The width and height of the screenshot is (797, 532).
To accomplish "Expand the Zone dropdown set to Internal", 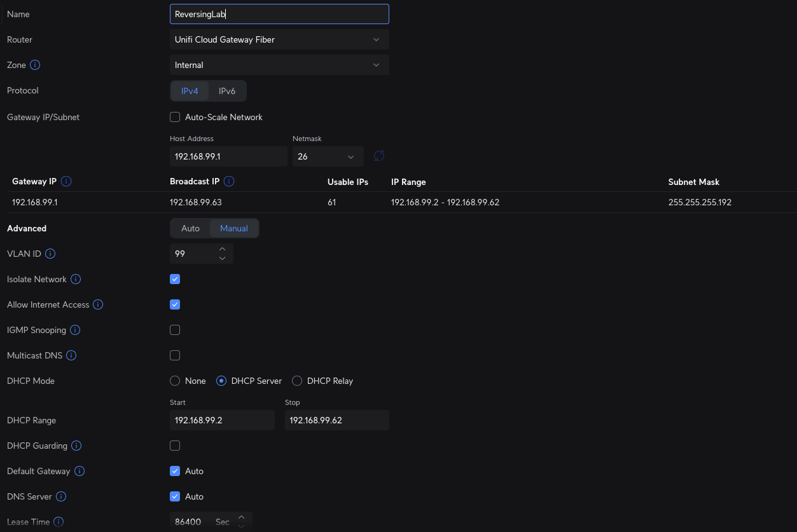I will tap(279, 65).
